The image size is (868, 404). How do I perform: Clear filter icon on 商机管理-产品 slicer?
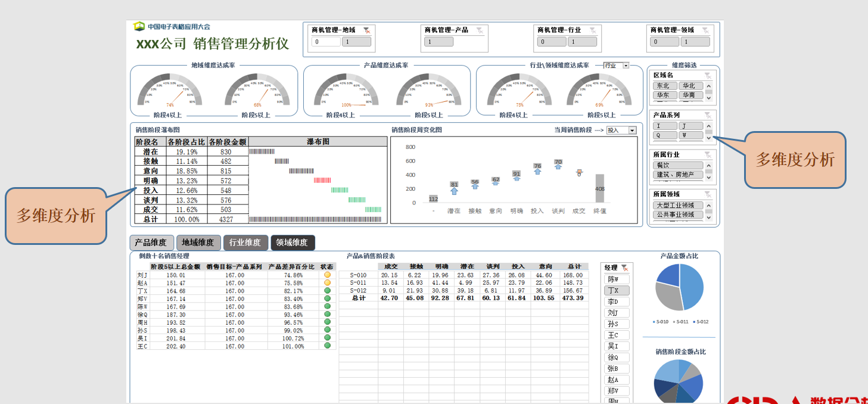480,30
